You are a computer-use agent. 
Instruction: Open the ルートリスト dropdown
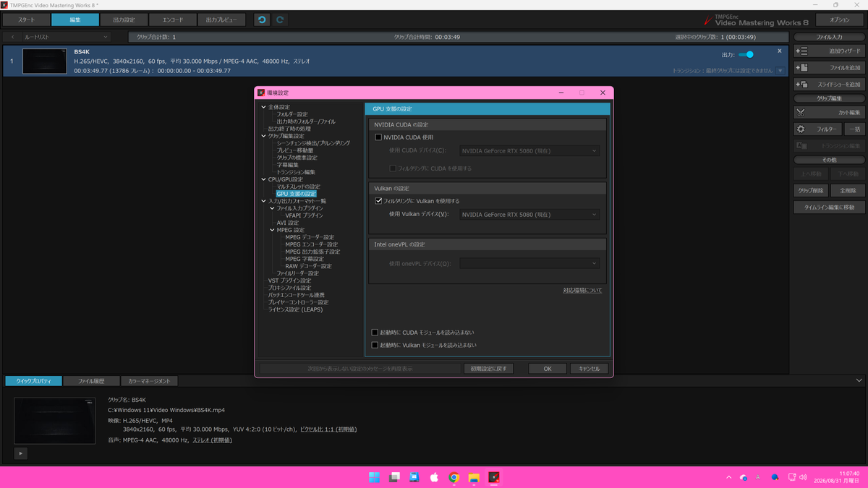(65, 36)
